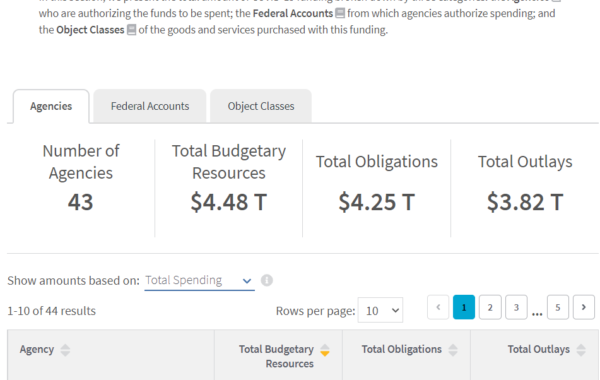Viewport: 600px width, 380px height.
Task: Jump to page 5 of results
Action: click(558, 307)
